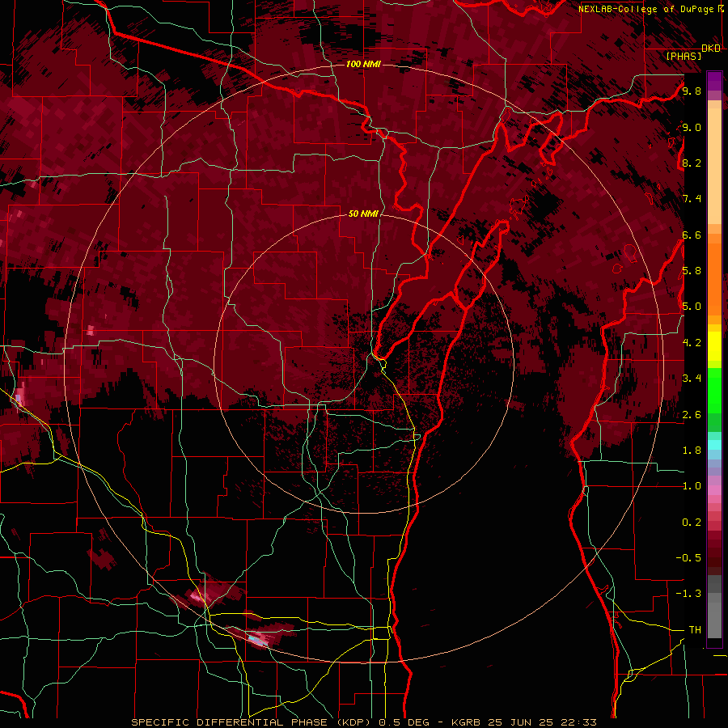728x728 pixels.
Task: Click the NEXLAB-College of DuPage credit text
Action: click(x=646, y=9)
